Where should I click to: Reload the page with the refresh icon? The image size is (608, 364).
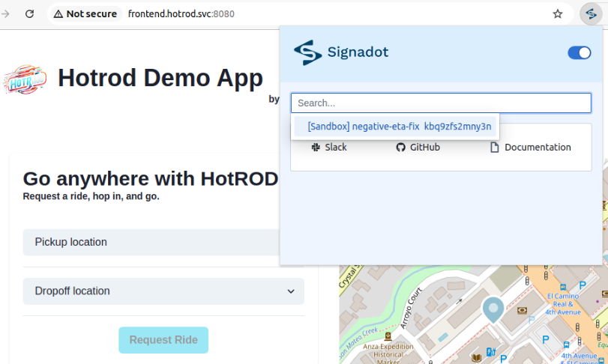click(29, 14)
